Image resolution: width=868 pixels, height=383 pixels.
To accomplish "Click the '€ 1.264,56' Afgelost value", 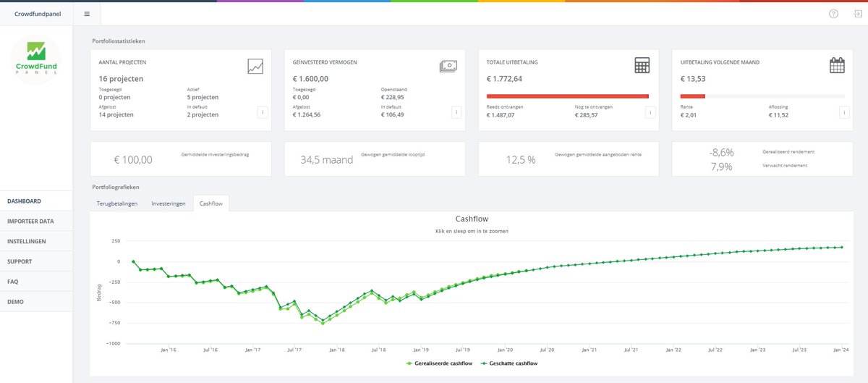I will click(x=307, y=114).
